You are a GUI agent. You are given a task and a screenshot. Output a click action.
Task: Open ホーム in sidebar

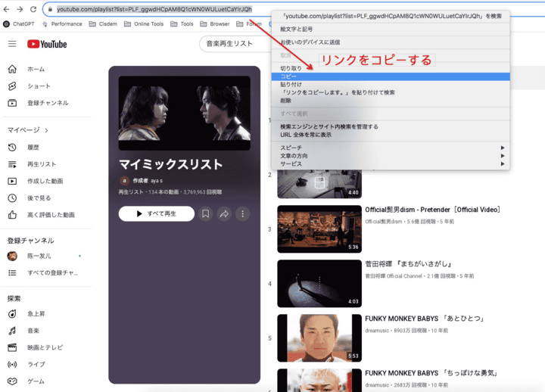tap(26, 69)
